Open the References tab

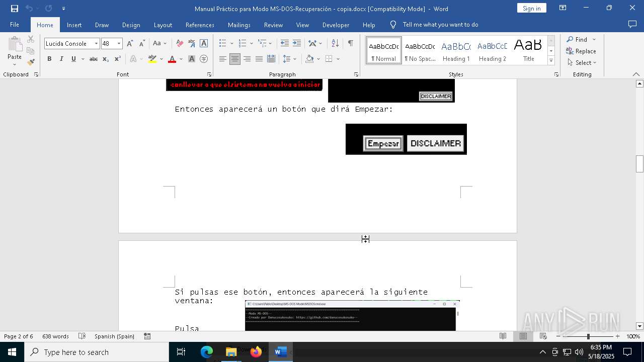(200, 25)
